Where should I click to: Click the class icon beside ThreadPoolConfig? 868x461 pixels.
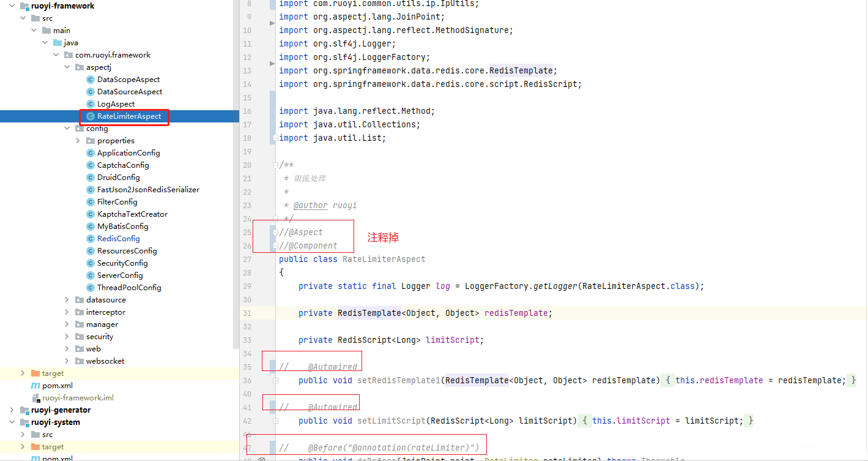click(91, 288)
